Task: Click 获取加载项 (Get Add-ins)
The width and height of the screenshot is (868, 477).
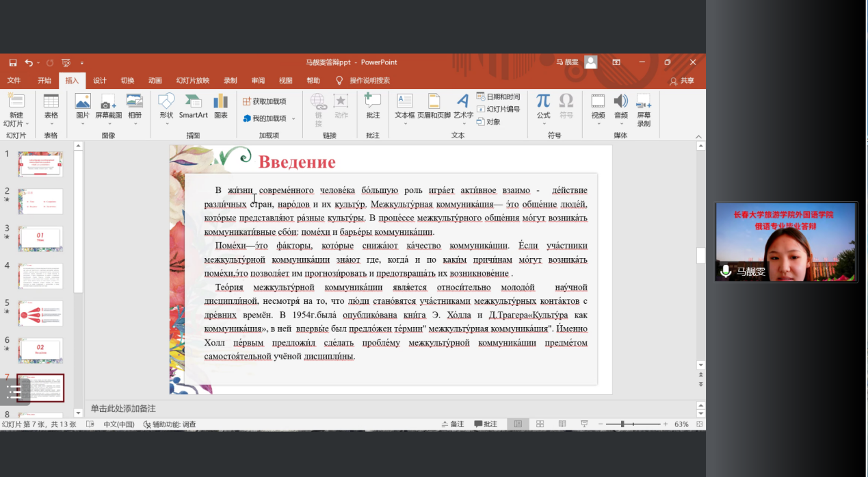Action: tap(265, 101)
